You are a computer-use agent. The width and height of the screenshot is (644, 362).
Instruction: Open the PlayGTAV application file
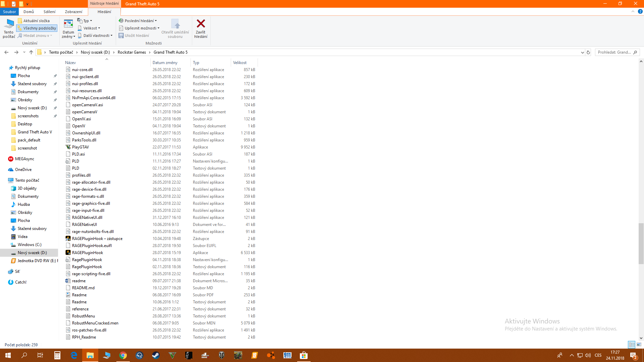[80, 147]
